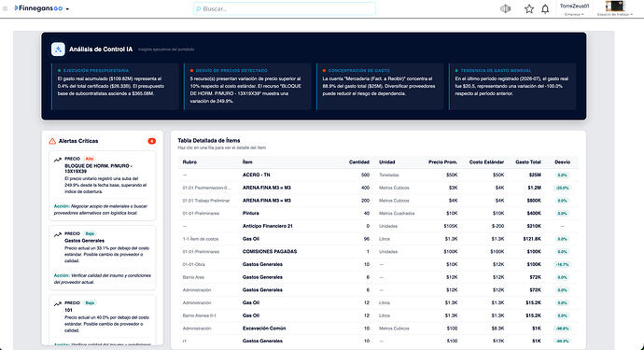Click the red alert count badge
The image size is (644, 350).
[151, 141]
